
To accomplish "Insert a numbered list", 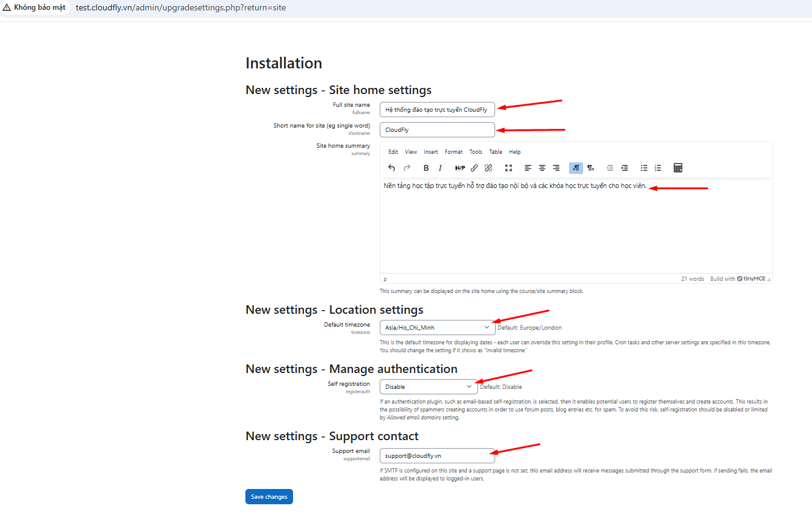I will tap(658, 168).
